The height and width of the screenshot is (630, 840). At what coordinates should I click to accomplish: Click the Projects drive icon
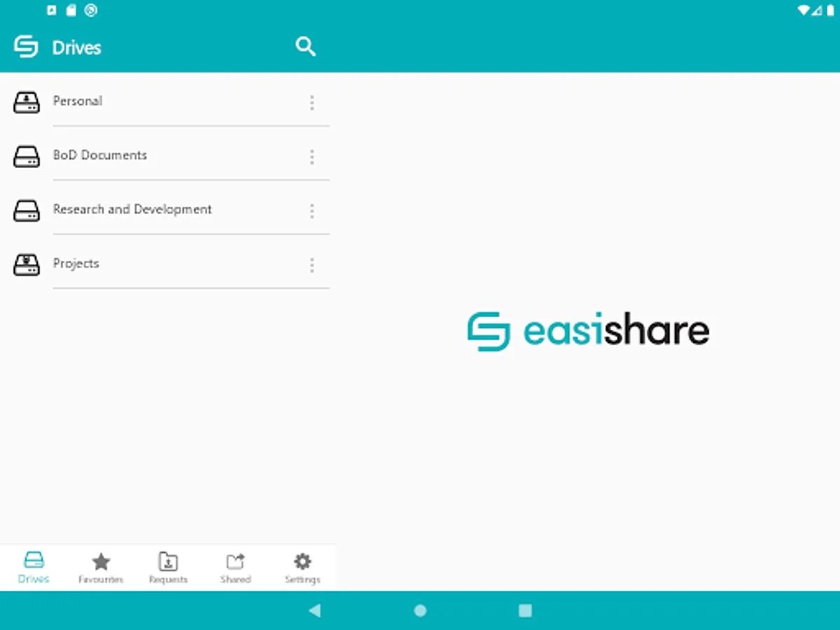27,264
